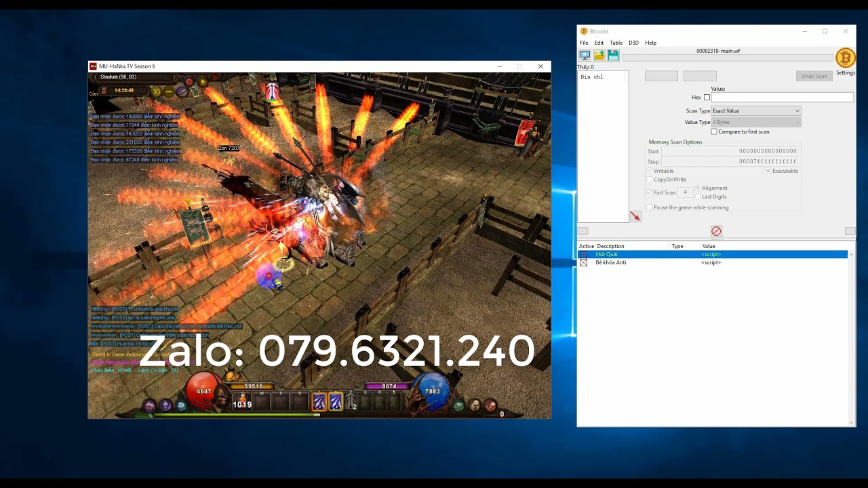Open the Edit menu
Viewport: 868px width, 488px height.
[x=599, y=43]
